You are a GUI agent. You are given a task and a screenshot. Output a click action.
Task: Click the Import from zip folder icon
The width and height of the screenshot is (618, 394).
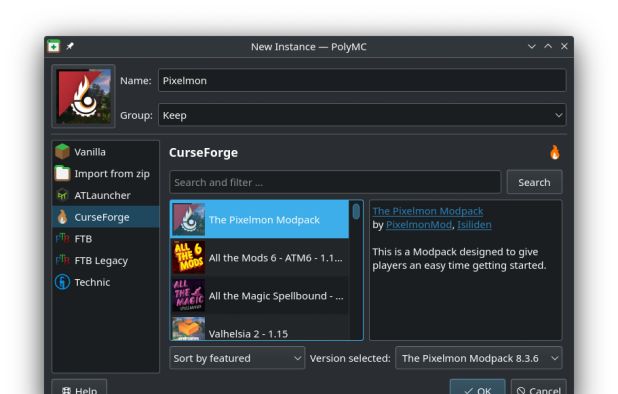point(62,173)
